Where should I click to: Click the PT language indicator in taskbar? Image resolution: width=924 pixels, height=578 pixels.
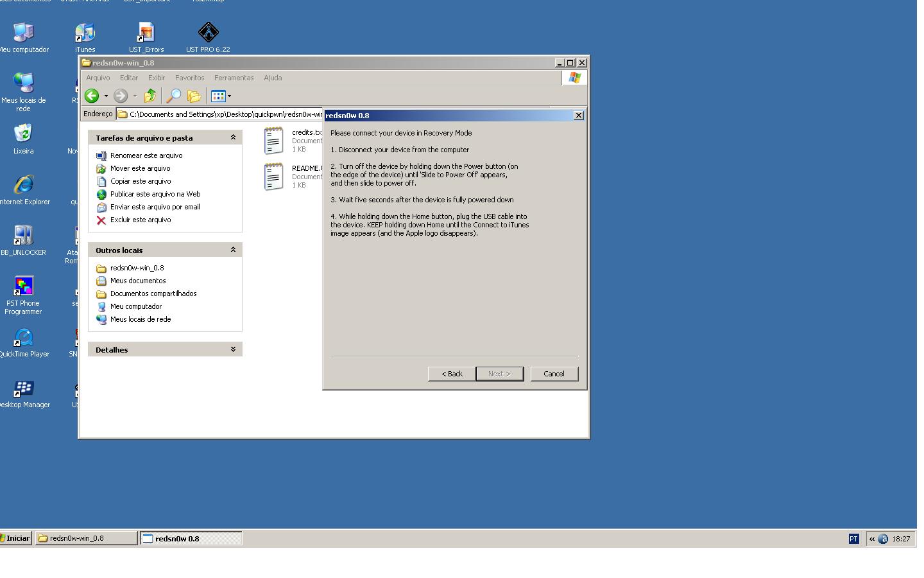pos(853,539)
